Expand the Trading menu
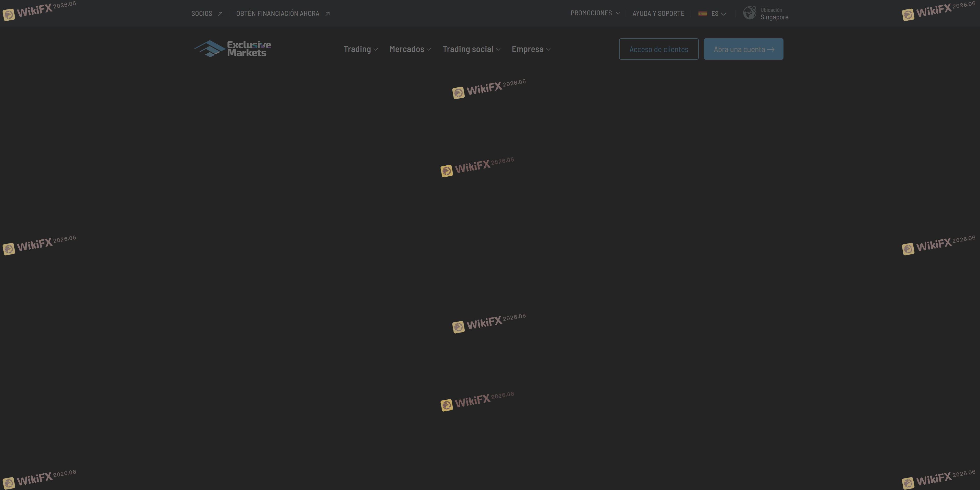Viewport: 980px width, 490px height. (x=361, y=49)
